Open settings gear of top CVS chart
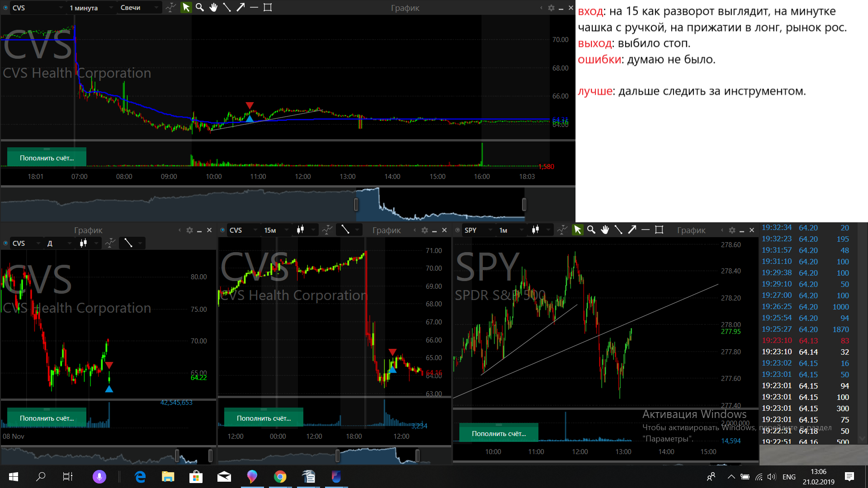 click(551, 8)
